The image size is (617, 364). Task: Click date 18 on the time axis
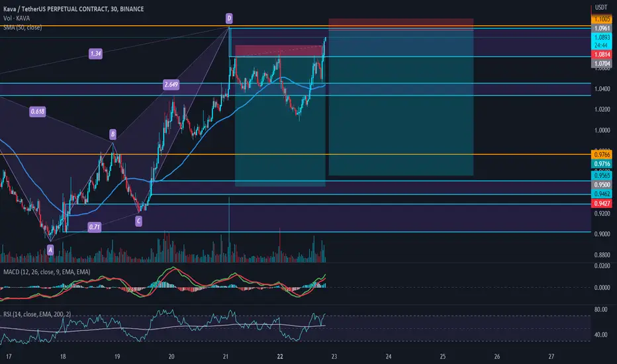tap(63, 357)
